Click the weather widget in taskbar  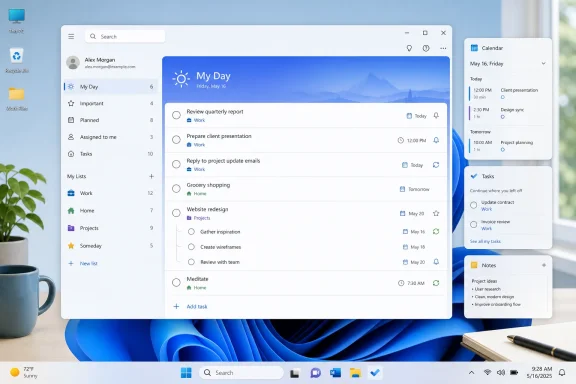24,373
